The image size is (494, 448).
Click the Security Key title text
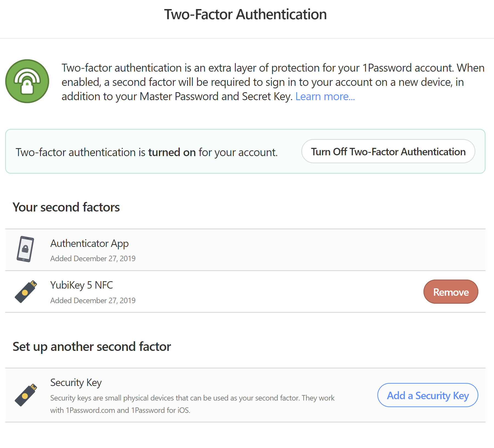point(76,382)
